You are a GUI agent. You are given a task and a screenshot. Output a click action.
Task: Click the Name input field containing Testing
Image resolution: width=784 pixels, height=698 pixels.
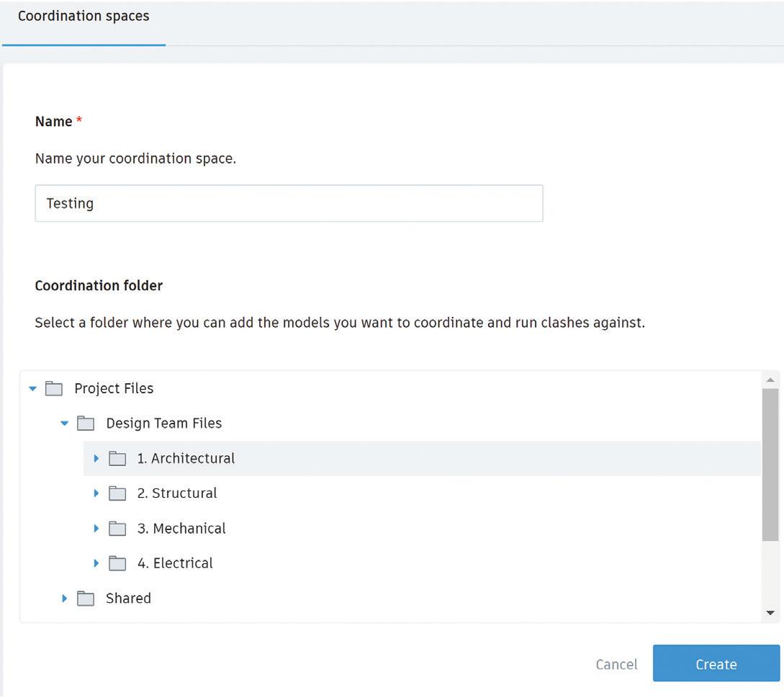point(289,203)
